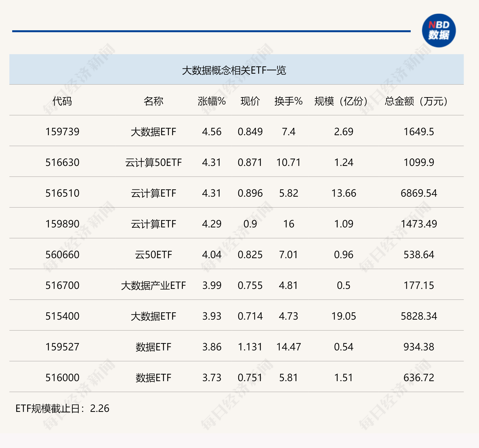The image size is (479, 448).
Task: Click the 云计算50ETF name cell
Action: (153, 163)
